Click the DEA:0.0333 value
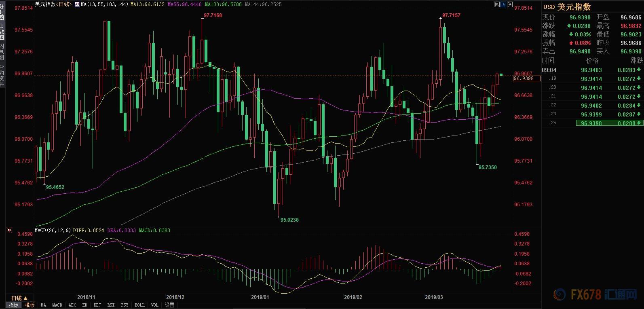 click(x=121, y=231)
